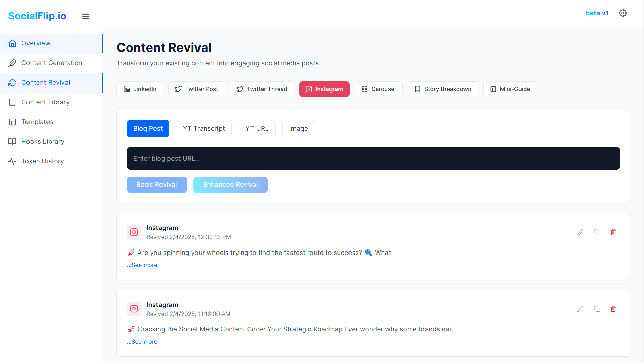Choose the Carousel format

coord(379,89)
